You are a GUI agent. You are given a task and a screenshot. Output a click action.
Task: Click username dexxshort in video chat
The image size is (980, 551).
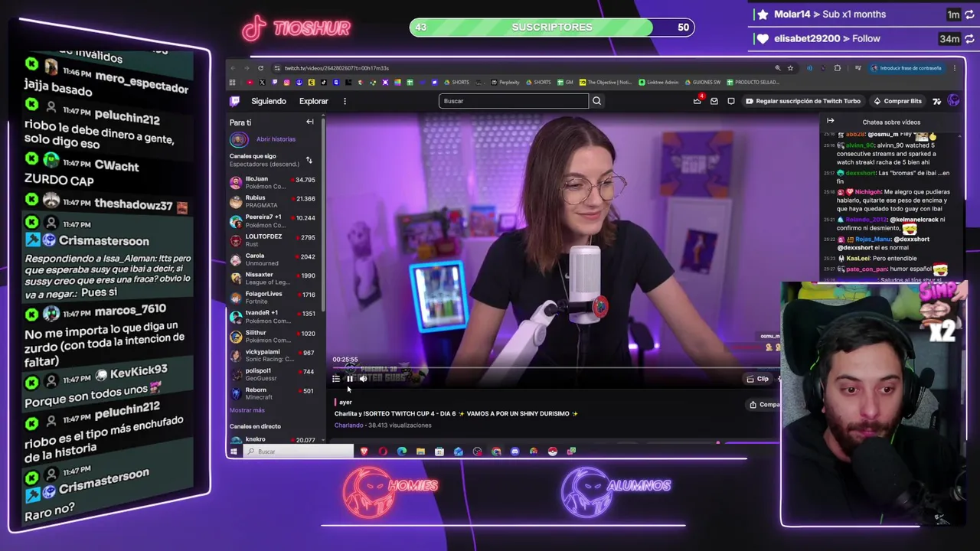pos(861,173)
